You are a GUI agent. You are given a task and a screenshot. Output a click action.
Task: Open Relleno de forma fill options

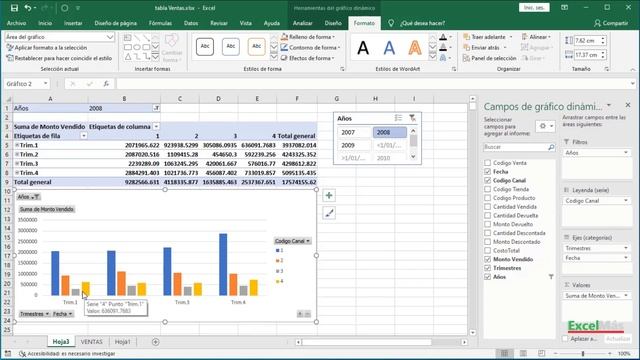(309, 37)
